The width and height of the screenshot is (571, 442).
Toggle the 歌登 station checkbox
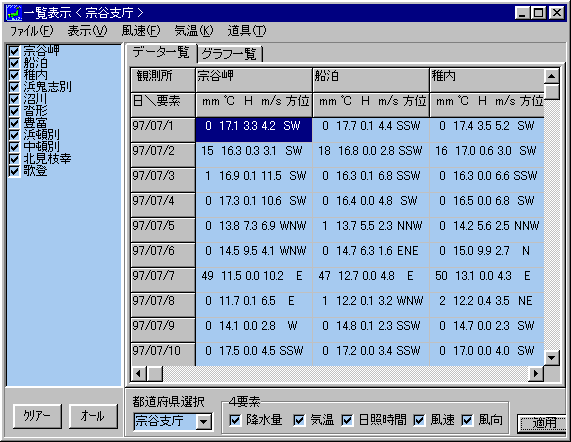(x=14, y=171)
